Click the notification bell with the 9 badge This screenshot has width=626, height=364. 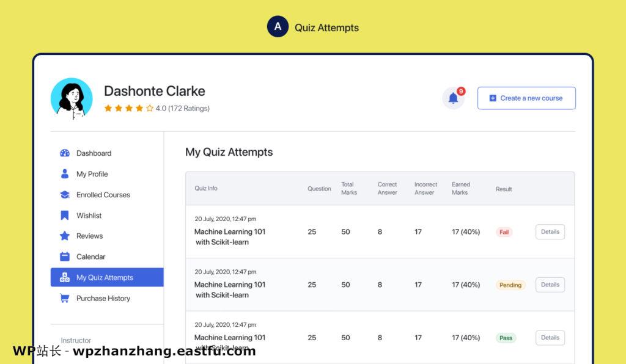click(454, 98)
